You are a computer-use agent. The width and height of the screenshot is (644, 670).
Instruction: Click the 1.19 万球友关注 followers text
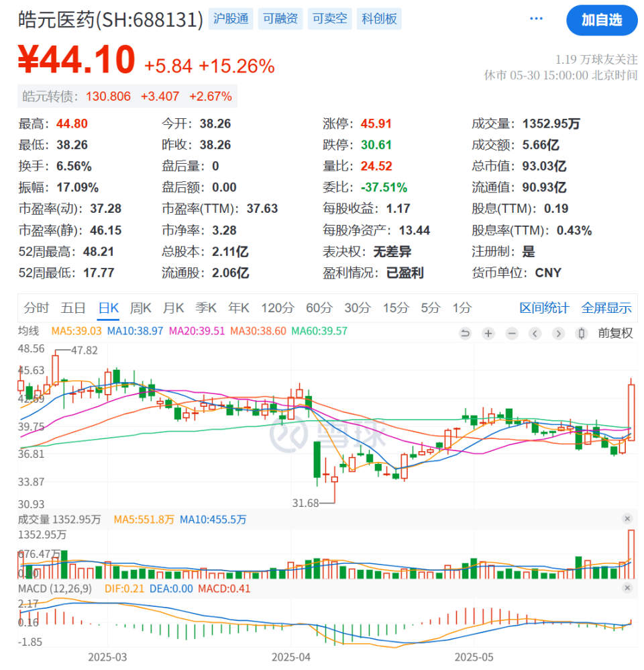(x=596, y=59)
